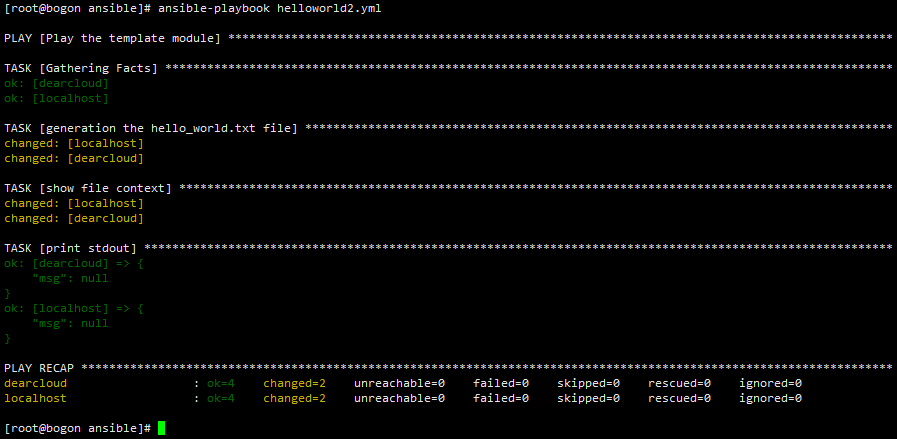
Task: Click unreachable=0 in dearcloud recap row
Action: (399, 383)
